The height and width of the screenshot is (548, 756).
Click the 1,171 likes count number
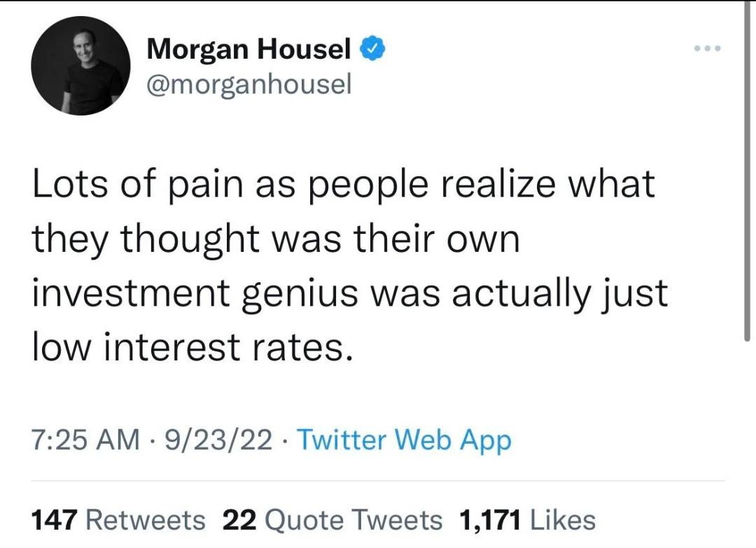490,520
